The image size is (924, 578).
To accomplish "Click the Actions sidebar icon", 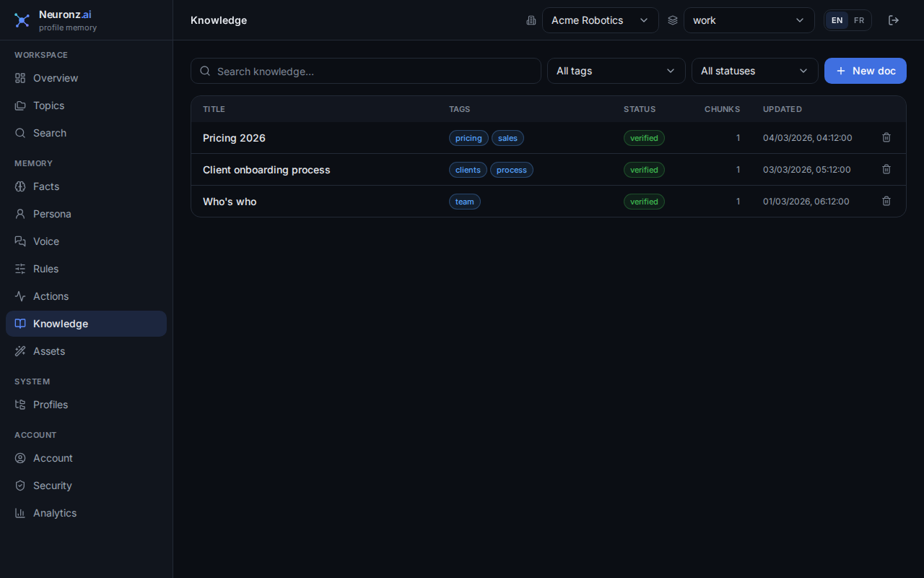I will tap(20, 296).
